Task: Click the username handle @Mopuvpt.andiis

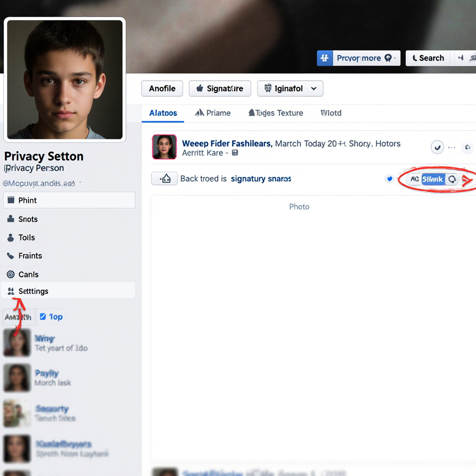Action: point(39,183)
